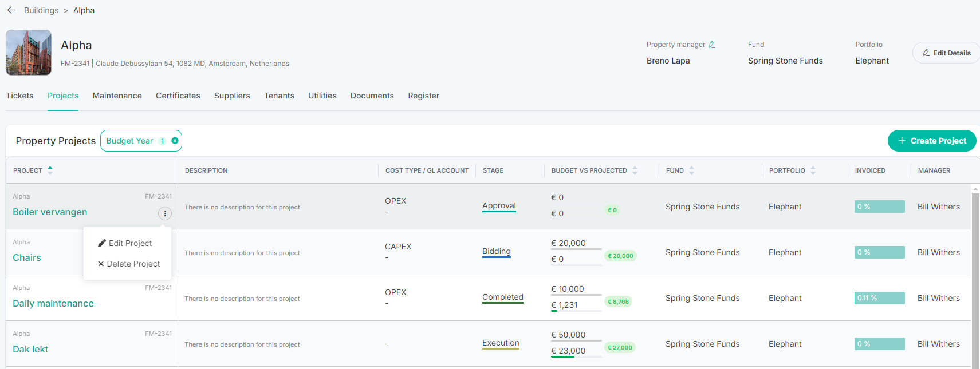Screen dimensions: 980x369
Task: Click the € 27,000 green budget badge
Action: pyautogui.click(x=620, y=347)
